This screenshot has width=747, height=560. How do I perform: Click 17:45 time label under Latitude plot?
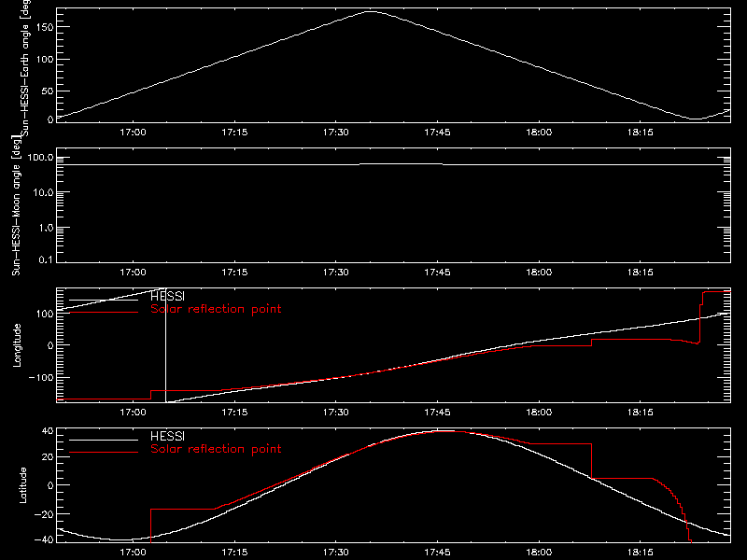click(437, 553)
